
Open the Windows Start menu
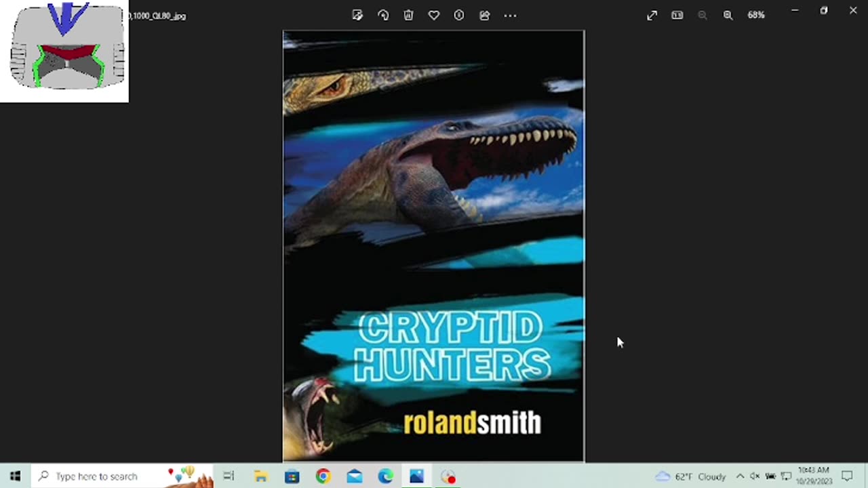[x=15, y=476]
